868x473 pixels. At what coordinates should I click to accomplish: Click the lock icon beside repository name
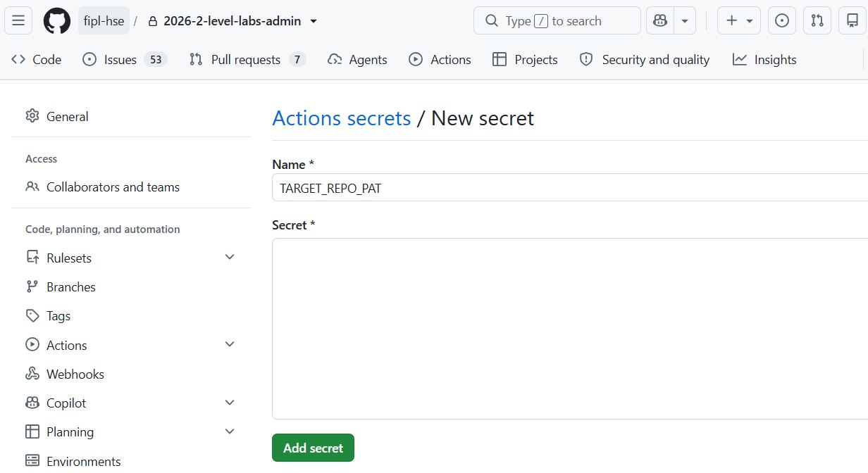(153, 21)
